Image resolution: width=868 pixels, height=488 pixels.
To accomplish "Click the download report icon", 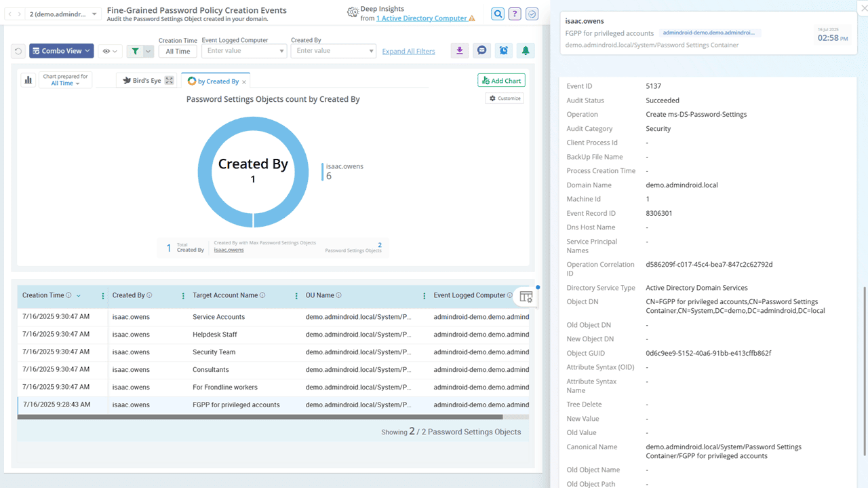I will coord(460,51).
